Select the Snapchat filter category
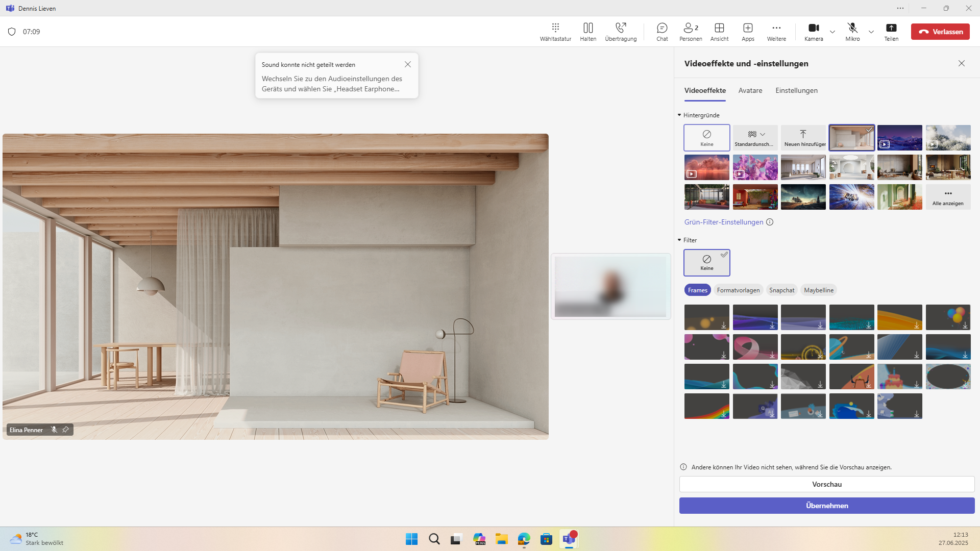Image resolution: width=980 pixels, height=551 pixels. click(x=781, y=290)
